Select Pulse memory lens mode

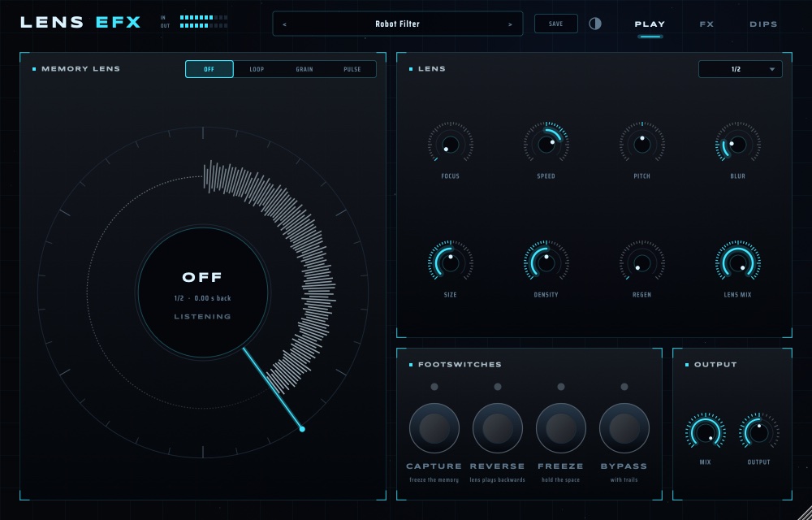coord(352,69)
